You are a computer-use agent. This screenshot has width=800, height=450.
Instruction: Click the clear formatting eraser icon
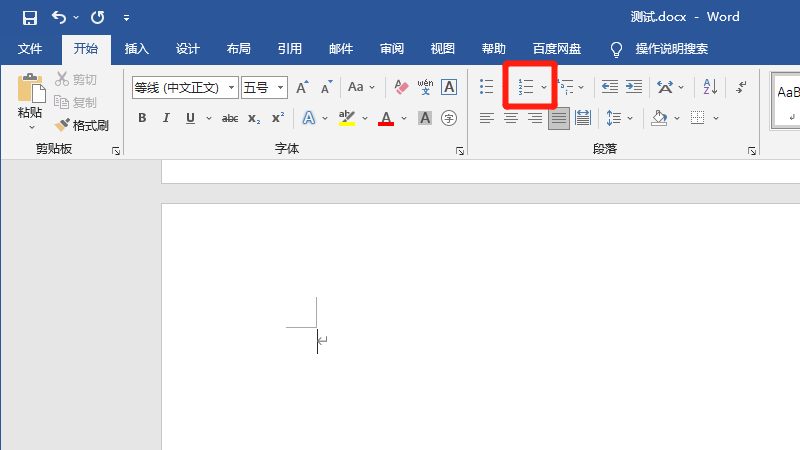click(x=401, y=87)
